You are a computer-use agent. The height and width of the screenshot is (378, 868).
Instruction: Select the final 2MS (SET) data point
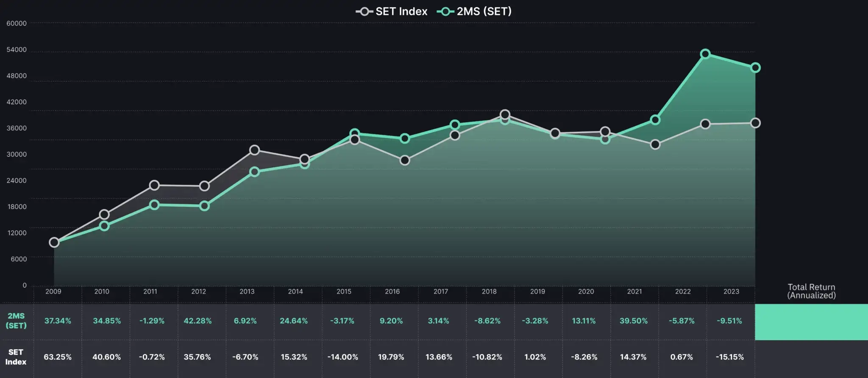755,68
